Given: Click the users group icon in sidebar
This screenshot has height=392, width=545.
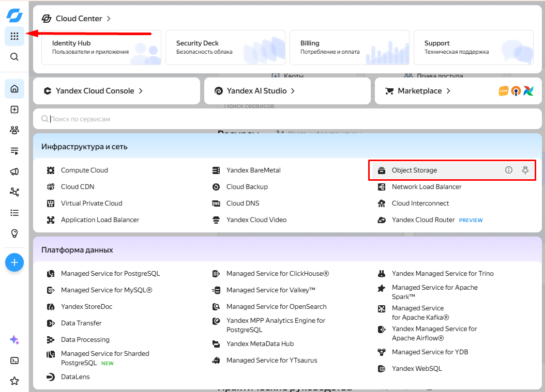Looking at the screenshot, I should [14, 130].
